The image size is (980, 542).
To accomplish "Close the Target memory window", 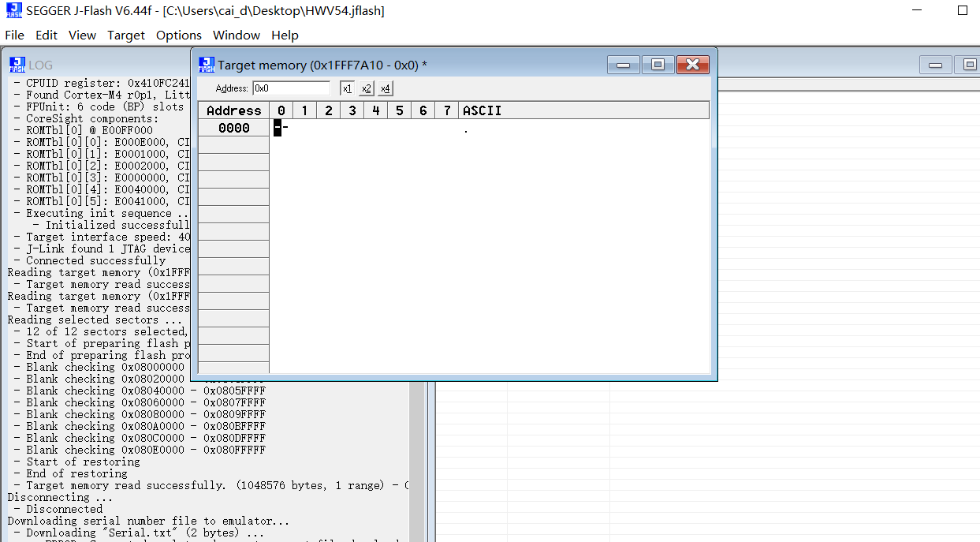I will (692, 65).
